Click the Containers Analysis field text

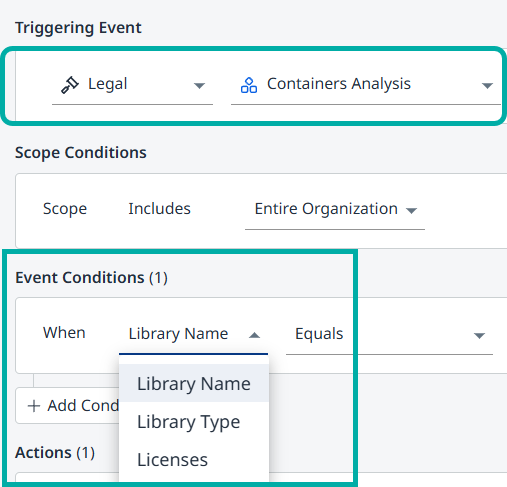[x=339, y=84]
